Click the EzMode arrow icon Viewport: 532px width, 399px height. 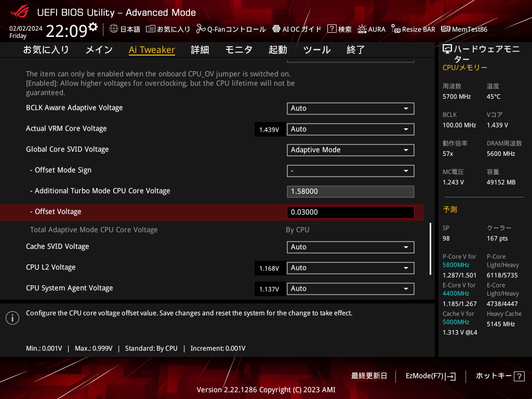451,376
